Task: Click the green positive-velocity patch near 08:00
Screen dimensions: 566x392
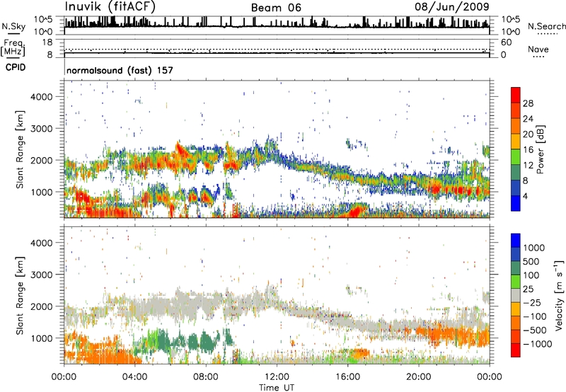Action: (207, 342)
